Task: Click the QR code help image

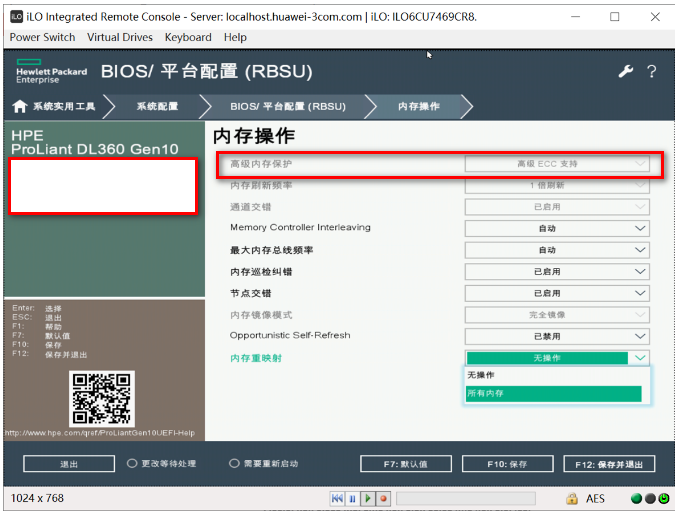Action: click(x=102, y=399)
